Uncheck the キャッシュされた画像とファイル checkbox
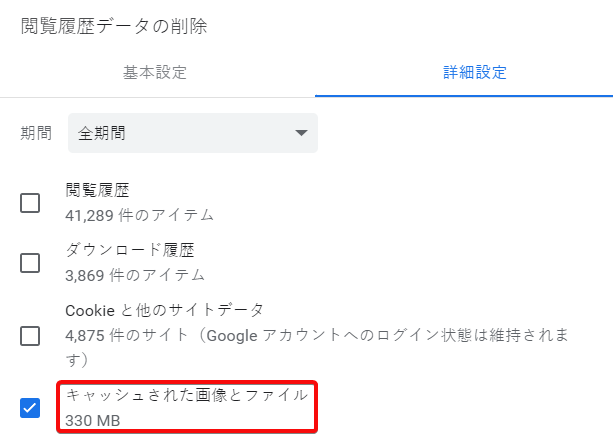This screenshot has height=444, width=613. pyautogui.click(x=30, y=408)
